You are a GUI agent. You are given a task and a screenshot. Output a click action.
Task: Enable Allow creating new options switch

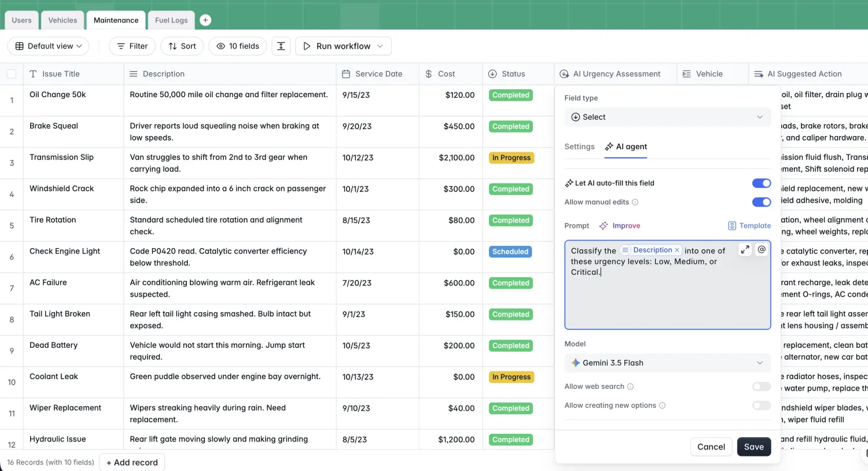point(762,406)
